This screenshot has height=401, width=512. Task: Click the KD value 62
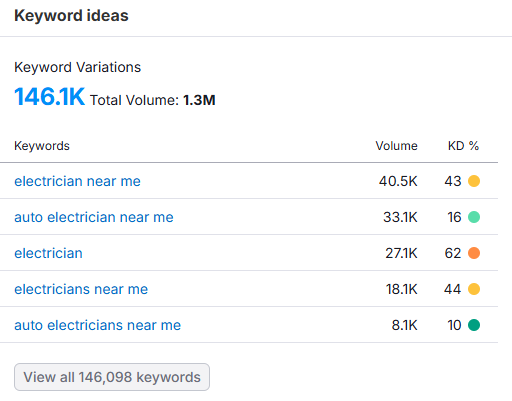(x=453, y=253)
